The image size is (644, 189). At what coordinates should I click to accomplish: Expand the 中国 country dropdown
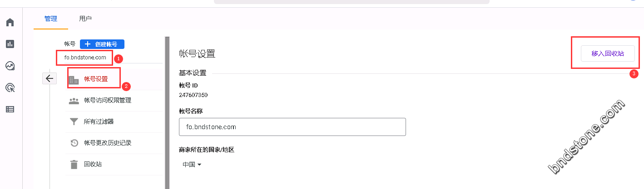192,165
